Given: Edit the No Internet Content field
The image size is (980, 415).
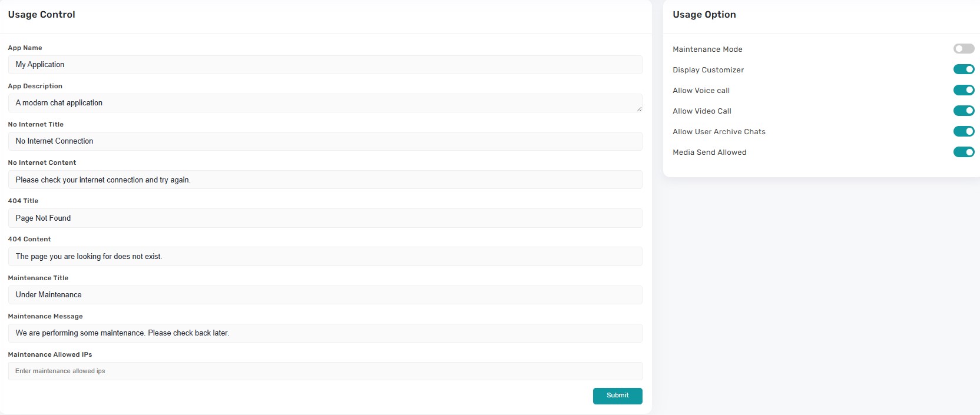Looking at the screenshot, I should pos(325,180).
